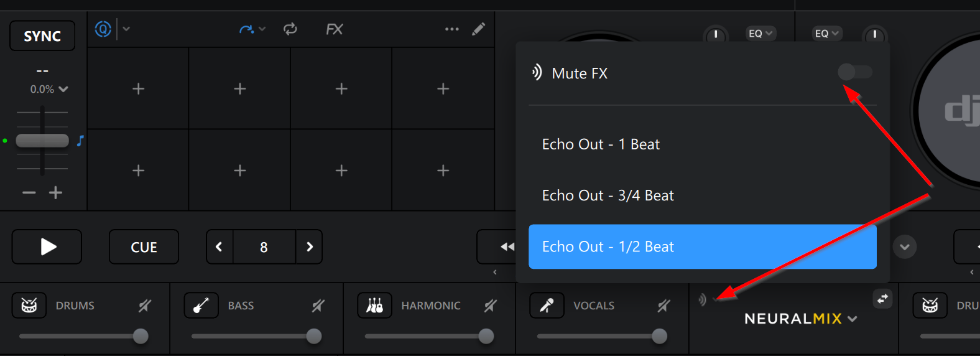980x356 pixels.
Task: Click the drums stem icon button
Action: tap(29, 306)
